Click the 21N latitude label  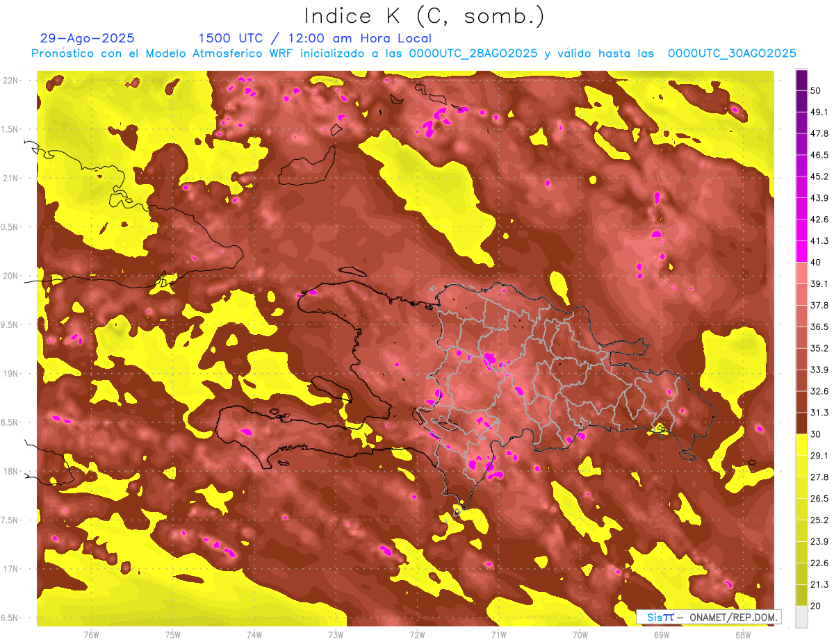pyautogui.click(x=10, y=178)
